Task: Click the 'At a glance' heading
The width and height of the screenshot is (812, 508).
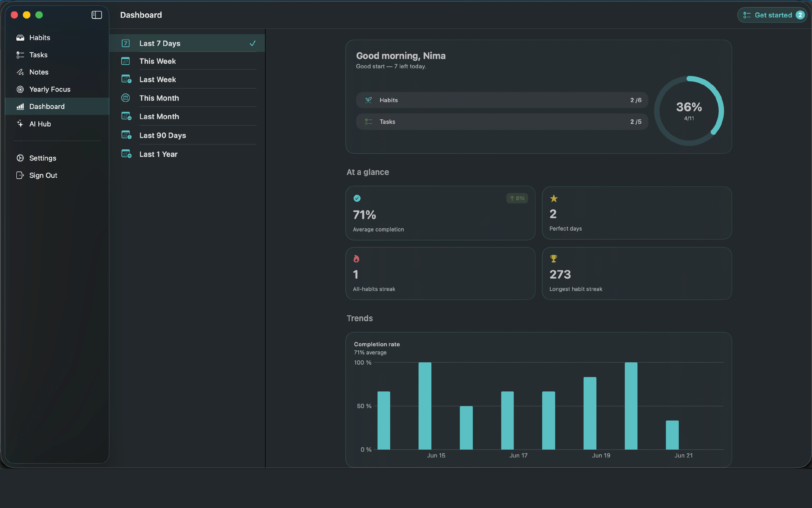Action: pos(368,172)
